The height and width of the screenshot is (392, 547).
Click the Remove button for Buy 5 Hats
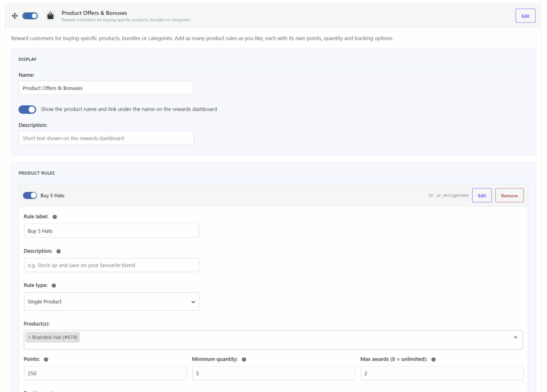509,195
